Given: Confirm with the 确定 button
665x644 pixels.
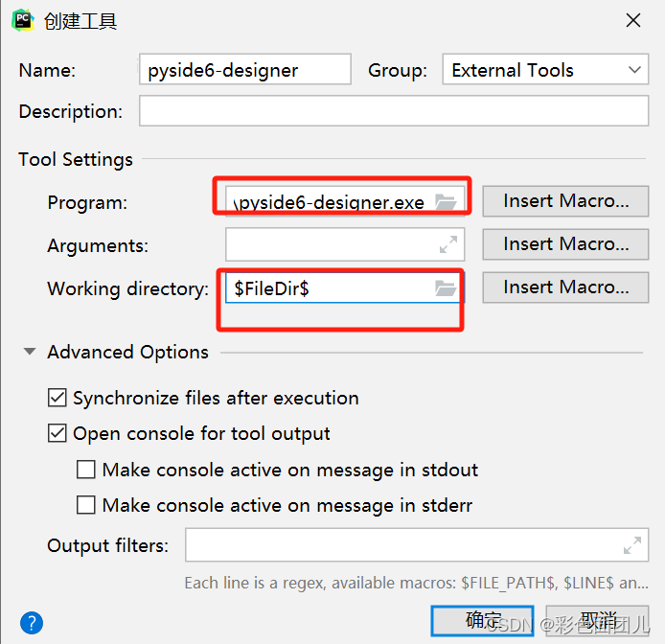Looking at the screenshot, I should [x=482, y=621].
